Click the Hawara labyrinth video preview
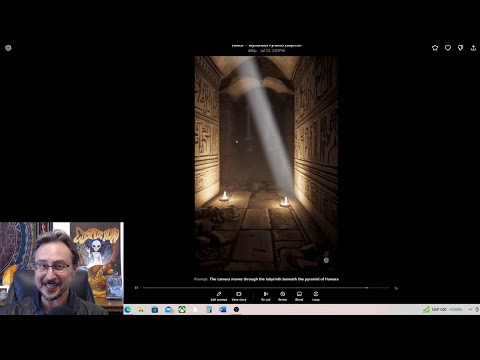Image resolution: width=480 pixels, height=360 pixels. click(x=266, y=163)
